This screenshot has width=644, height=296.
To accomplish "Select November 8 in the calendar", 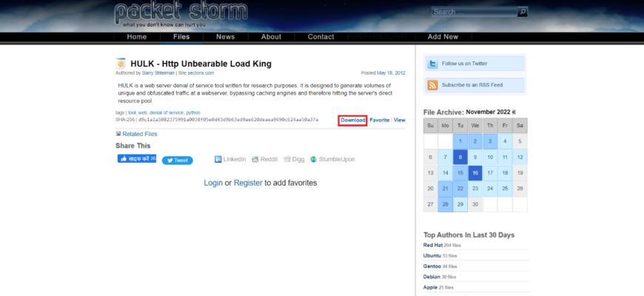I will click(460, 157).
